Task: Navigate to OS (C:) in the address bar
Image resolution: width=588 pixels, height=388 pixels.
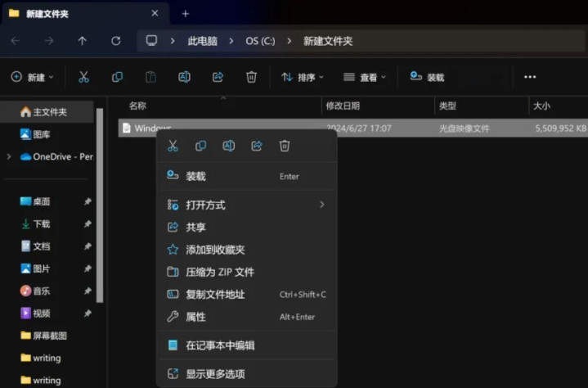Action: (x=260, y=41)
